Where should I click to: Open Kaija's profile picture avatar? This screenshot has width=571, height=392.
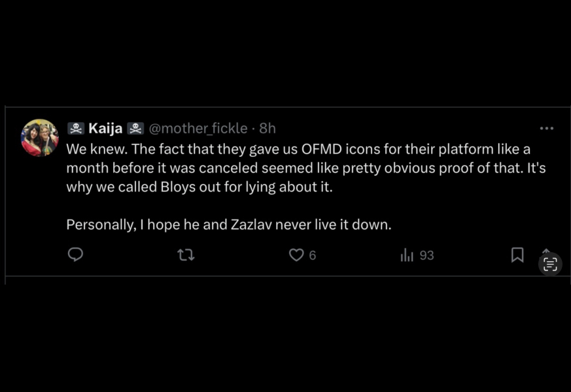point(40,137)
